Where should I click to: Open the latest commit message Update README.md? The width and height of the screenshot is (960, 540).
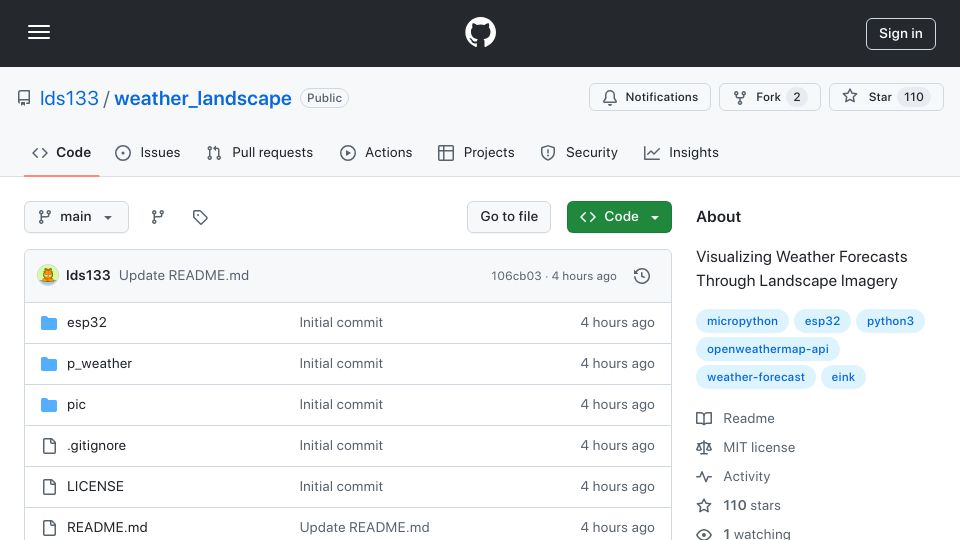click(x=184, y=276)
